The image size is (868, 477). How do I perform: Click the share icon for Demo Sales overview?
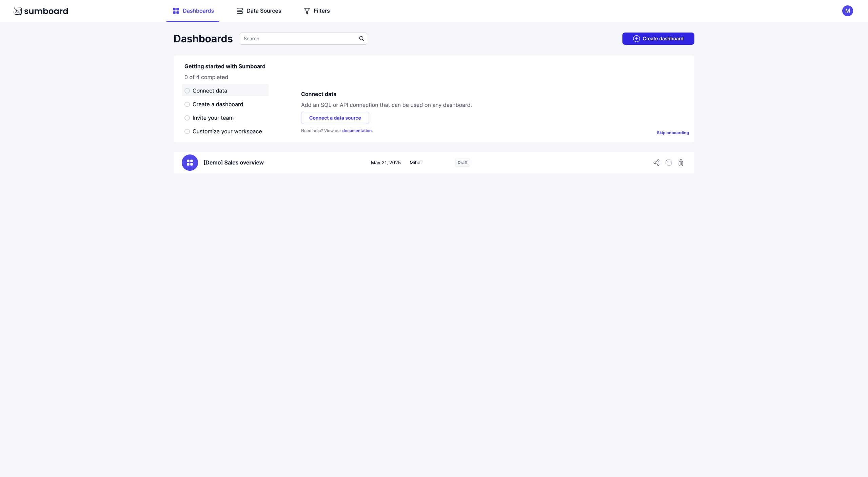pos(656,163)
